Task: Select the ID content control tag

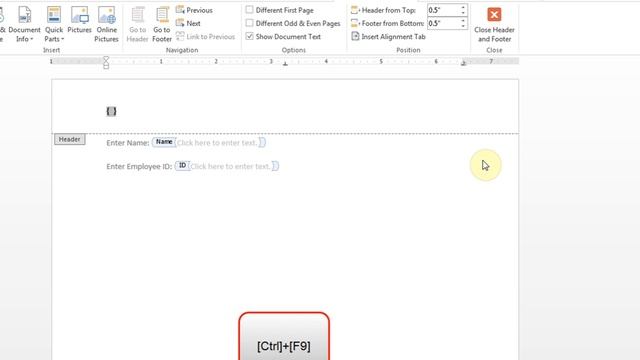Action: pyautogui.click(x=182, y=165)
